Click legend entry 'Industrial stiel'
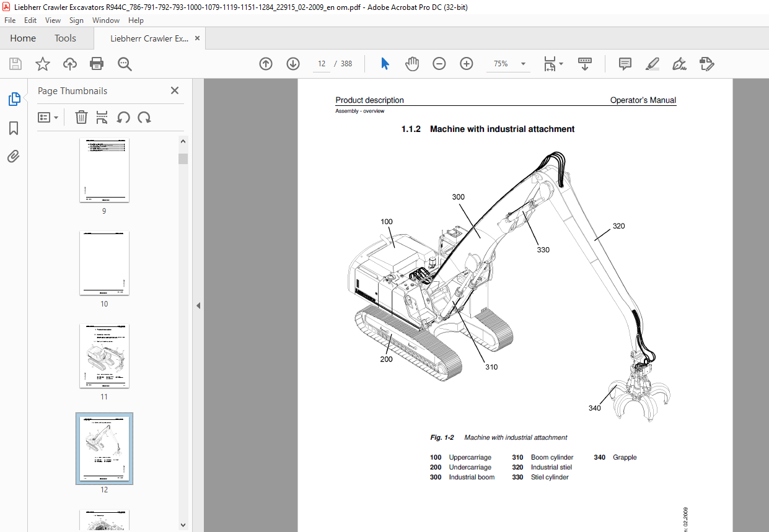The width and height of the screenshot is (769, 532). (x=551, y=468)
